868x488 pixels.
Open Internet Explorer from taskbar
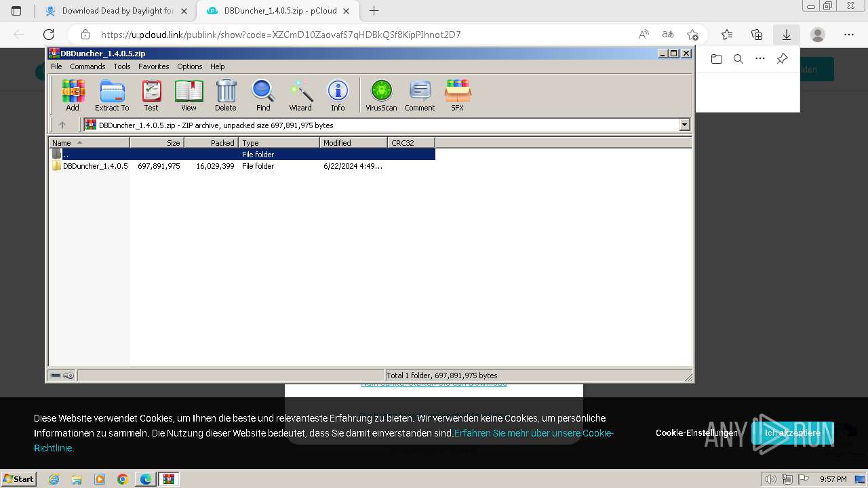click(54, 479)
